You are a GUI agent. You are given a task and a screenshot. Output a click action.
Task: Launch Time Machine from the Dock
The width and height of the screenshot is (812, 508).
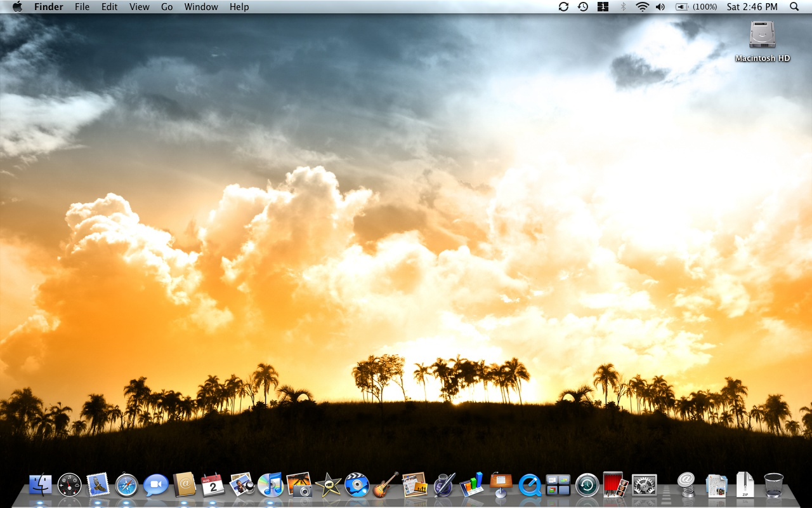(x=587, y=486)
